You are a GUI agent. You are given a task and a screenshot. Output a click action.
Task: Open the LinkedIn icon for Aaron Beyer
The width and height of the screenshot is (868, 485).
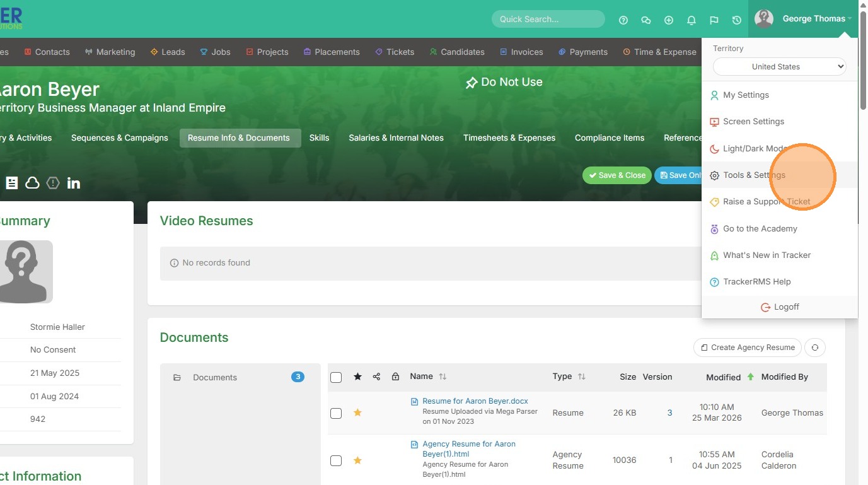pos(74,183)
